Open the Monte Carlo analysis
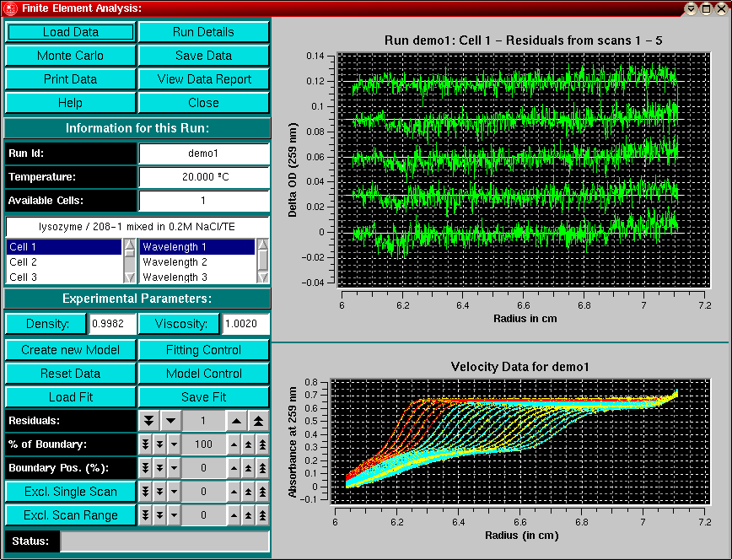The image size is (732, 560). [x=70, y=56]
